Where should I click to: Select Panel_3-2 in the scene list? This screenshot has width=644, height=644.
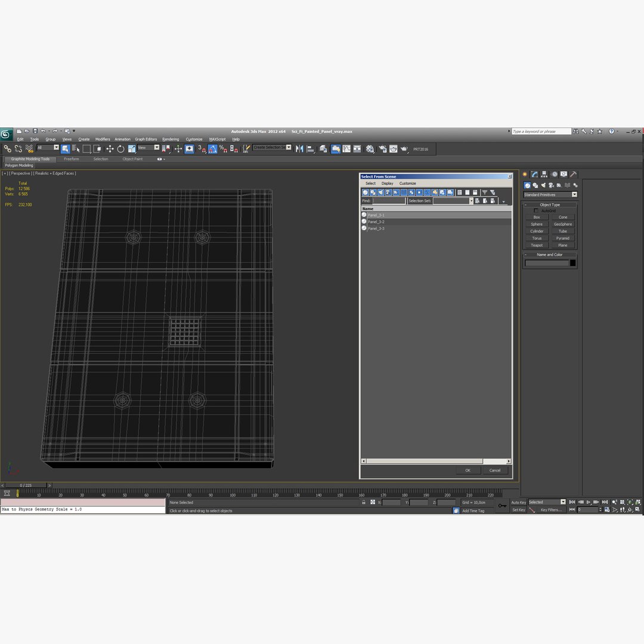436,222
